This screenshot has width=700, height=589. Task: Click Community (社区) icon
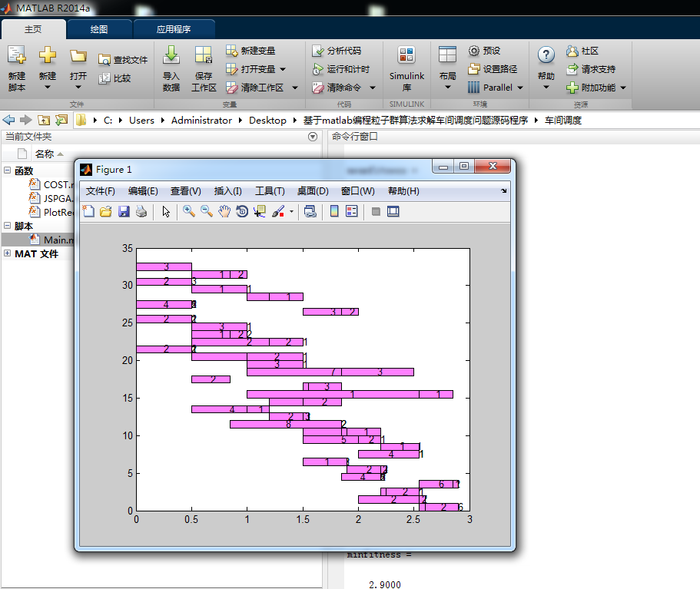(x=572, y=51)
